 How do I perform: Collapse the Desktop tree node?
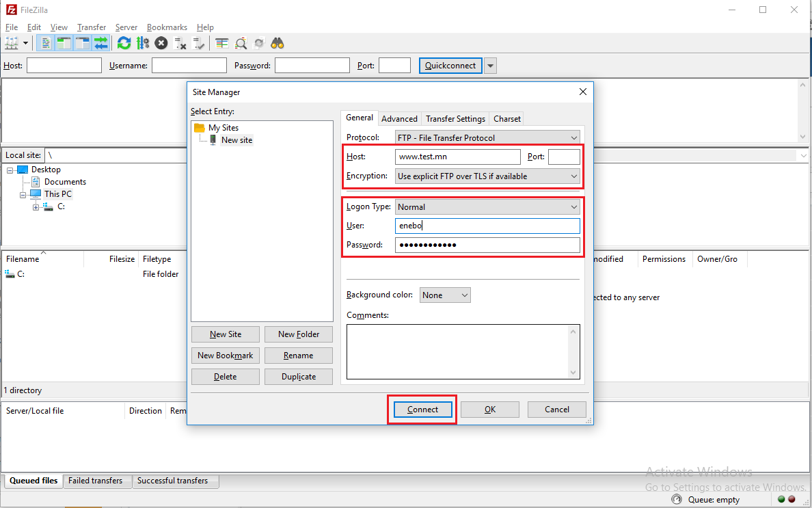10,170
